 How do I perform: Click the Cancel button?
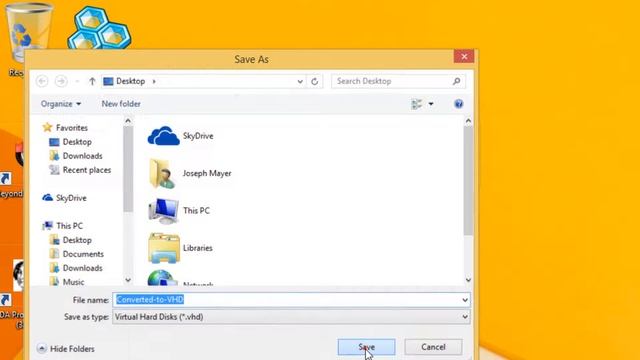click(433, 347)
